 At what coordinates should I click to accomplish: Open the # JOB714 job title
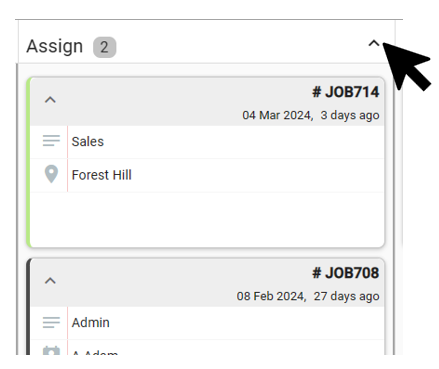click(345, 92)
